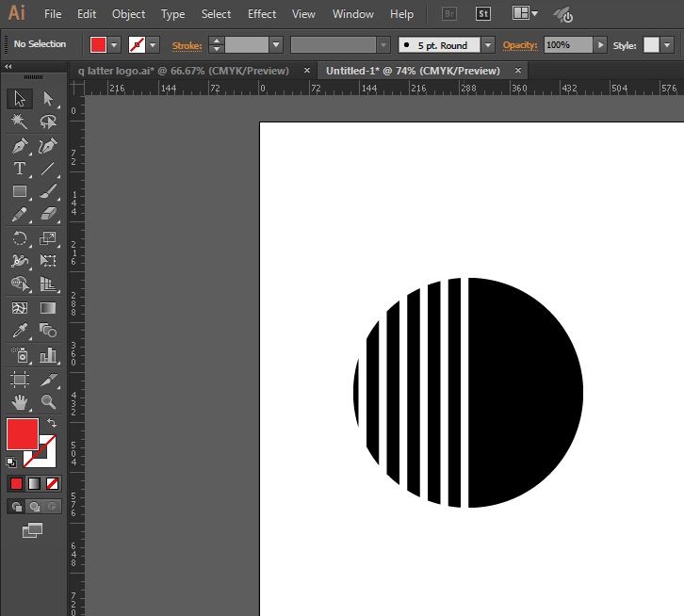Open the Effect menu

(262, 14)
